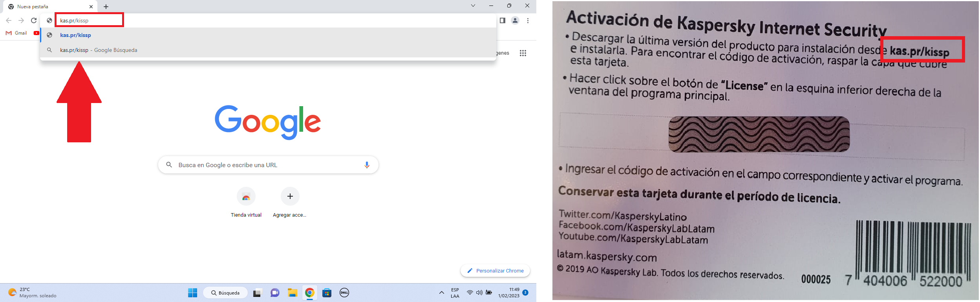980x302 pixels.
Task: Click the Dell icon in the taskbar
Action: point(344,293)
